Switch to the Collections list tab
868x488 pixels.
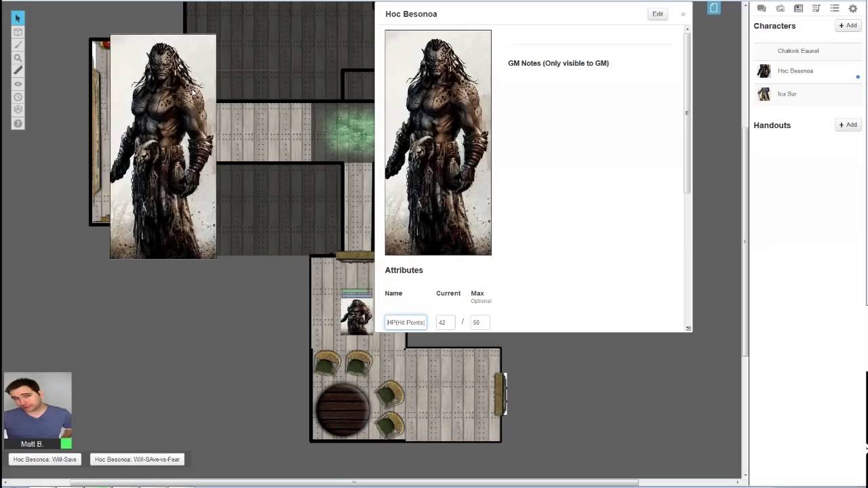pyautogui.click(x=835, y=8)
